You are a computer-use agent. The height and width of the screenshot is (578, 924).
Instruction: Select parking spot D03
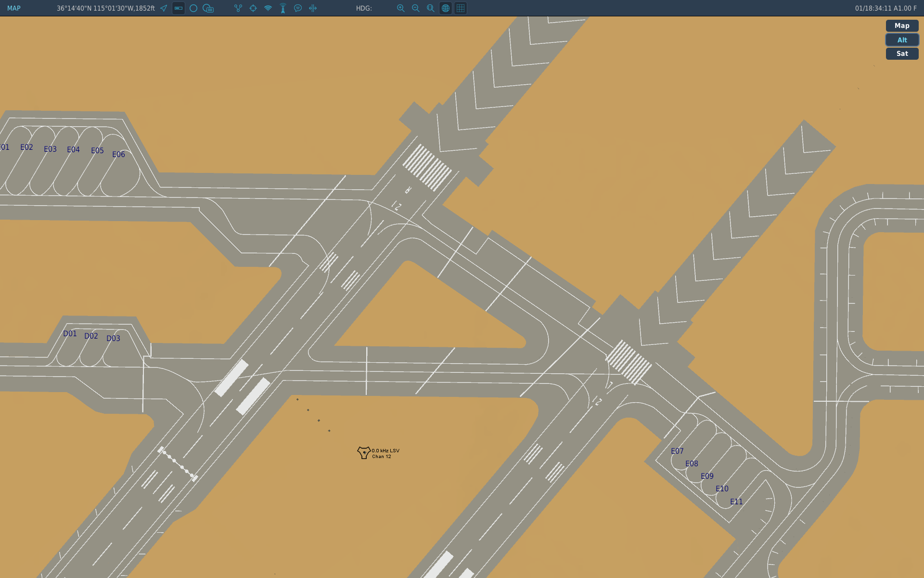[x=113, y=338]
